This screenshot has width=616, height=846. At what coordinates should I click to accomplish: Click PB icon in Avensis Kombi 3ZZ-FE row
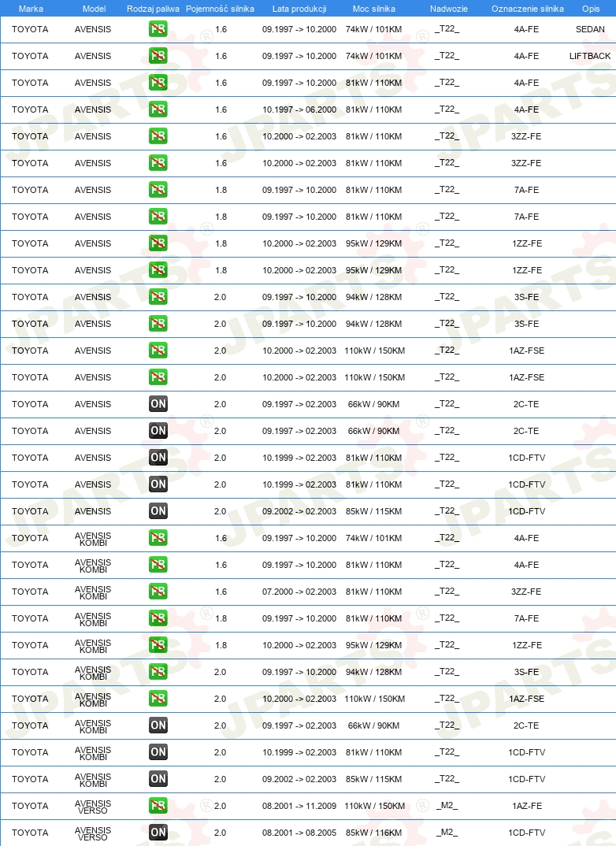click(x=158, y=592)
